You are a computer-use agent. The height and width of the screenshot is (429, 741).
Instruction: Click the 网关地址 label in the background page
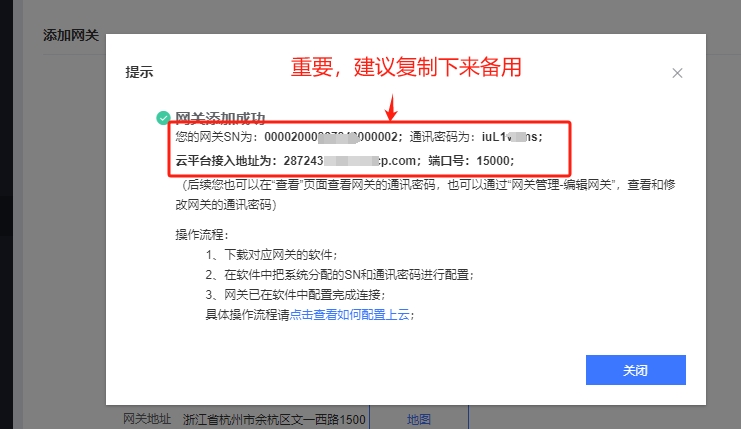[x=147, y=419]
